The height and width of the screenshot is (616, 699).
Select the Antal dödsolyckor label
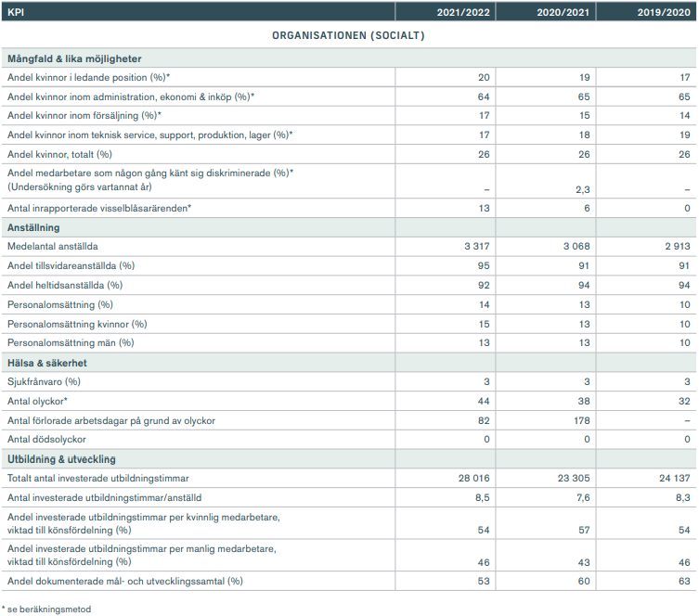click(46, 440)
